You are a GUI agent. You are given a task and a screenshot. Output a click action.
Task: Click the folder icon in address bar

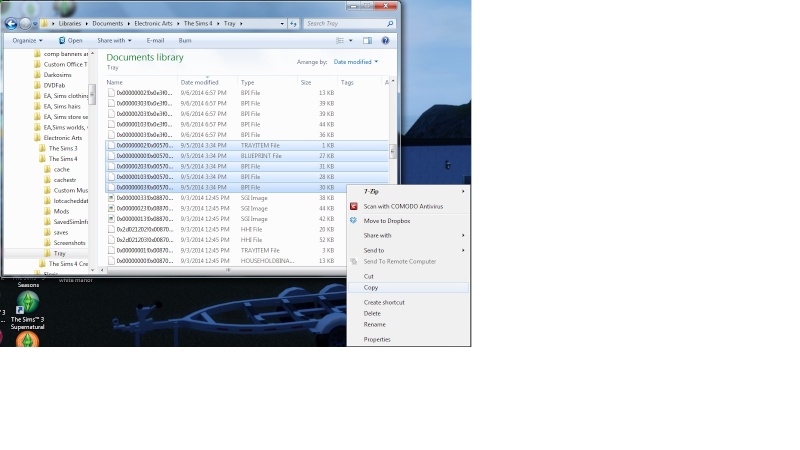coord(45,23)
